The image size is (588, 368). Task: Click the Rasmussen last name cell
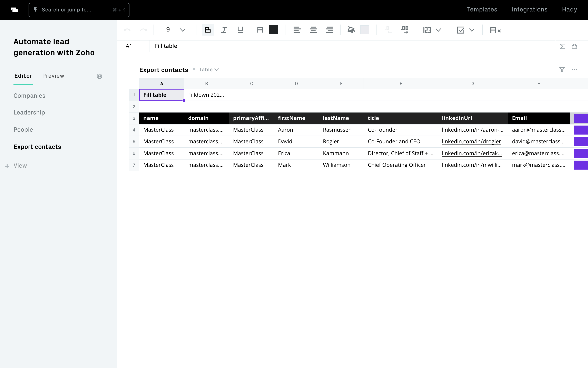coord(341,130)
